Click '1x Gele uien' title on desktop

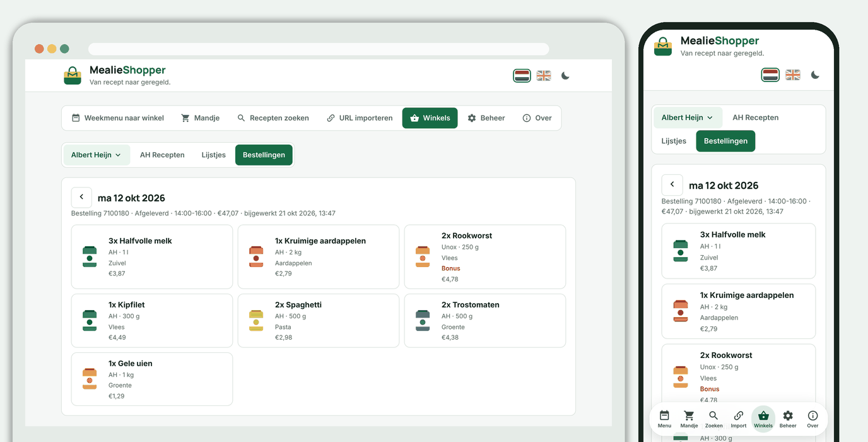131,363
